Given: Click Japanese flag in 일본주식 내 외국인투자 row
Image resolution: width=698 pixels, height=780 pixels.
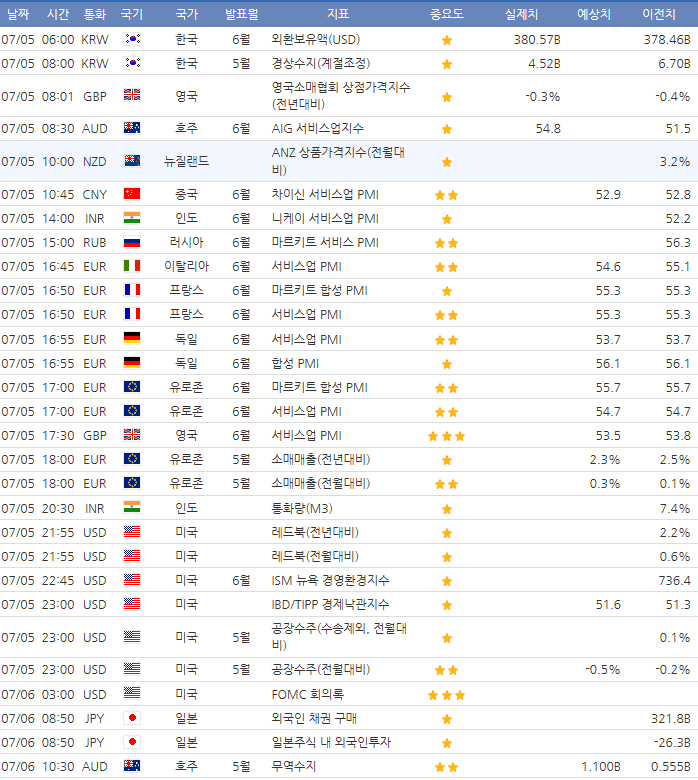Looking at the screenshot, I should (132, 742).
